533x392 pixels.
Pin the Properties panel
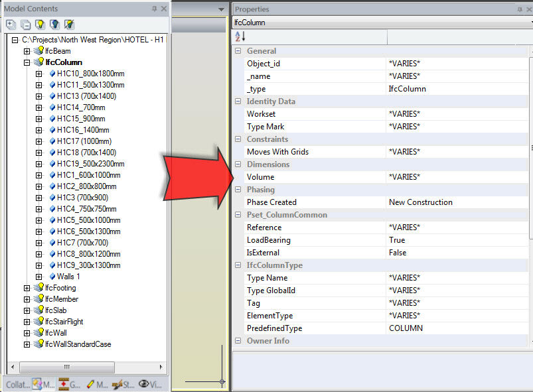click(x=520, y=9)
